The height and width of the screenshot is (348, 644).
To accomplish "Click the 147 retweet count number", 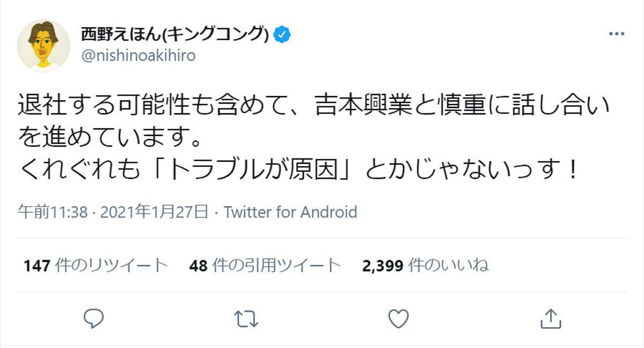I will point(37,265).
